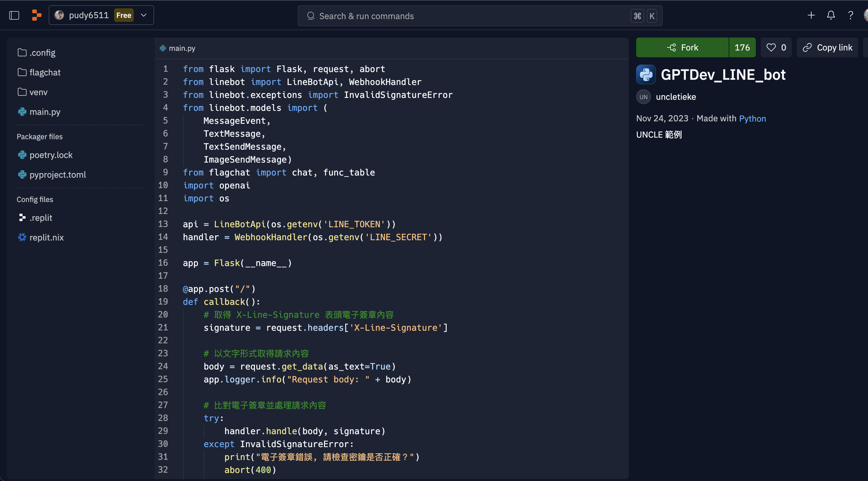Open the Replit home logo
The image size is (868, 481).
coord(36,15)
